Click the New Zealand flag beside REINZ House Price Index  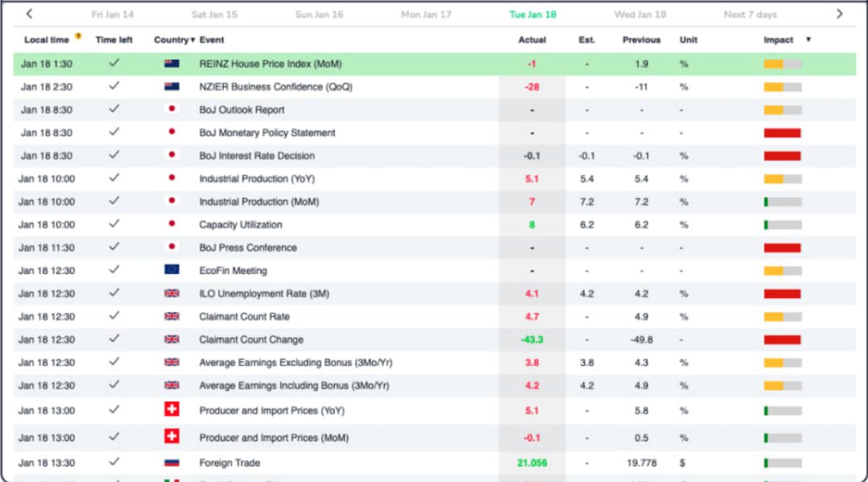click(172, 63)
